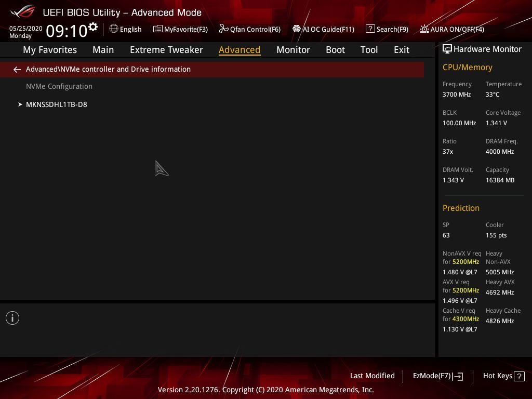This screenshot has height=399, width=532.
Task: Click the 5005 MHz Heavy Non-AVX value
Action: 499,272
